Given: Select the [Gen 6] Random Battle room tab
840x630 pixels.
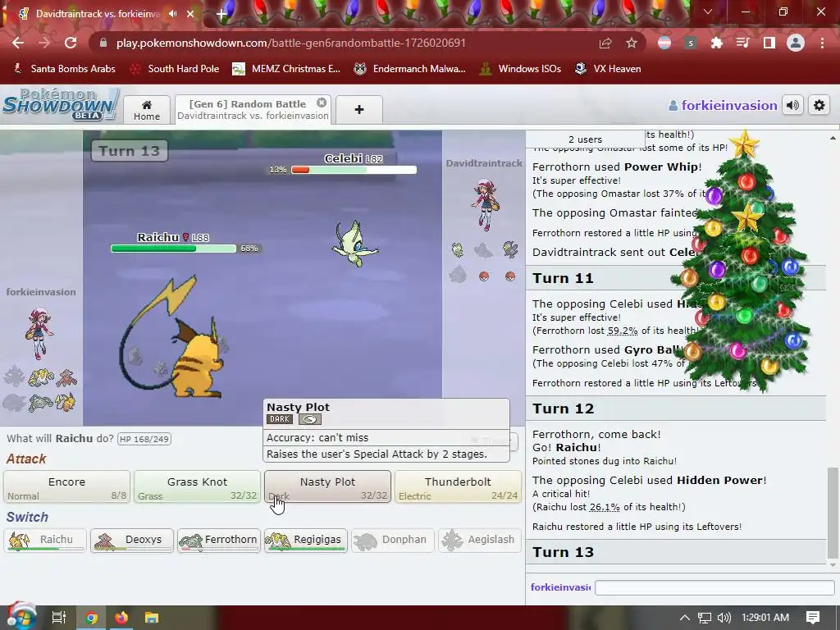Looking at the screenshot, I should [253, 110].
